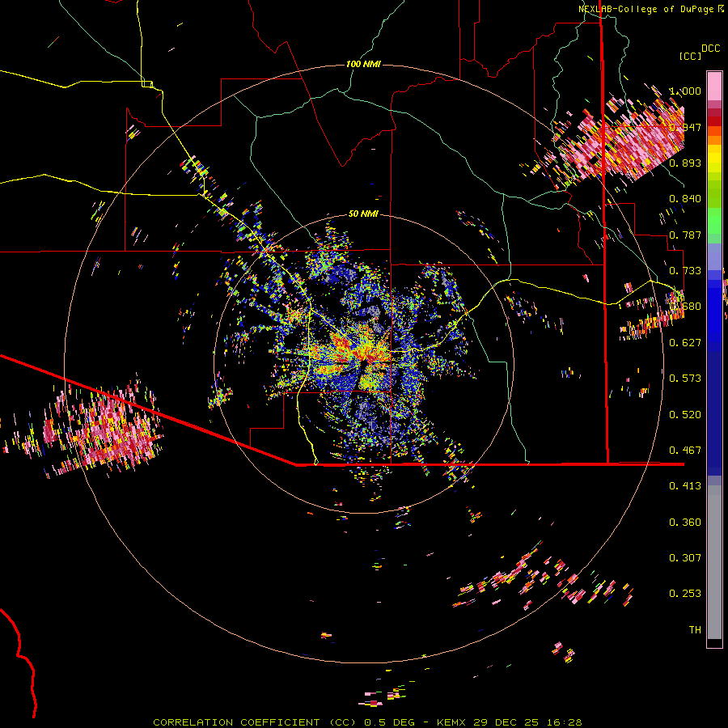Select the 0.787 scale value

point(685,235)
